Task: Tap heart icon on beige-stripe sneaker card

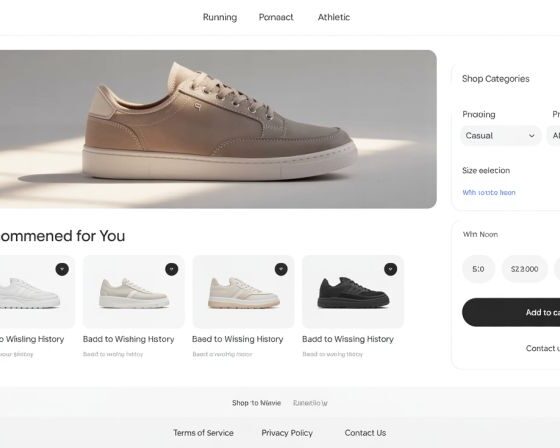Action: coord(171,269)
